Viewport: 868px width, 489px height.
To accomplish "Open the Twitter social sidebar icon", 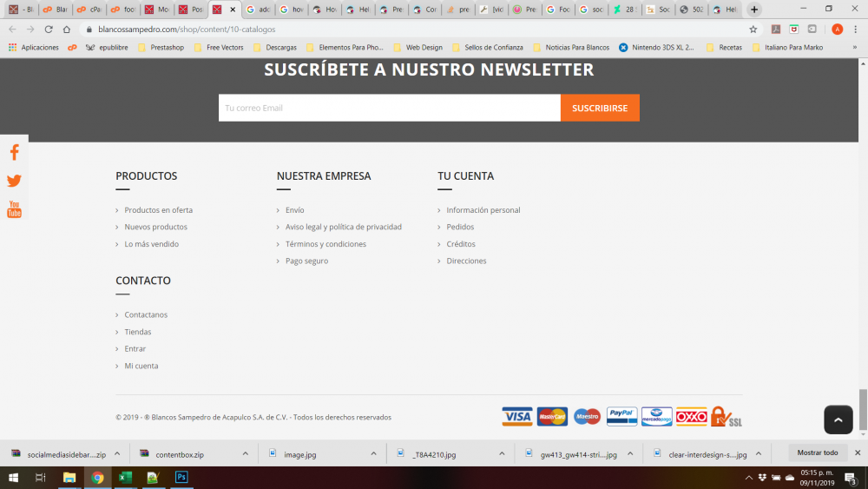I will pos(15,181).
